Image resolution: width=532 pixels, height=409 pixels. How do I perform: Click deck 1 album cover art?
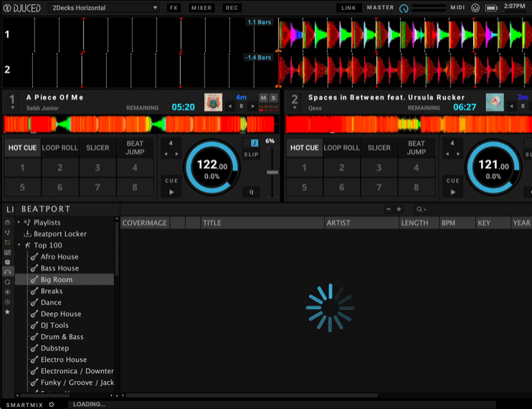[213, 103]
